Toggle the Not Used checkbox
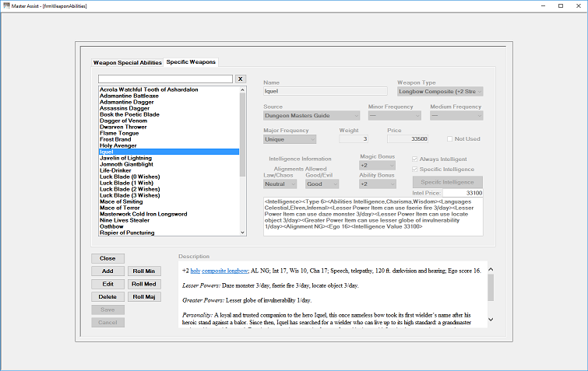Viewport: 588px width, 371px height. [449, 139]
